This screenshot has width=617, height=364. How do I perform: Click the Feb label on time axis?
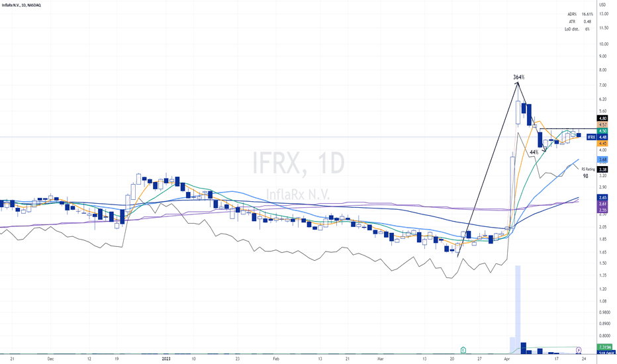[276, 359]
